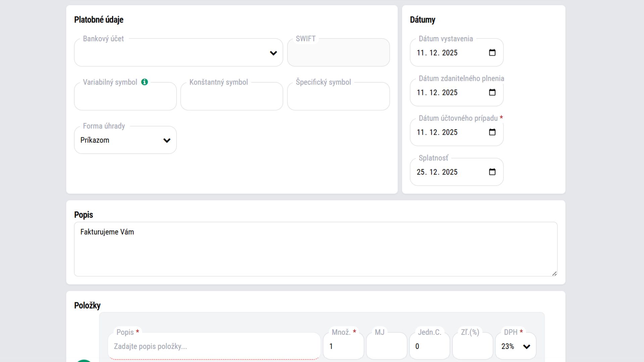Grab the Popis textarea resize handle

[554, 274]
